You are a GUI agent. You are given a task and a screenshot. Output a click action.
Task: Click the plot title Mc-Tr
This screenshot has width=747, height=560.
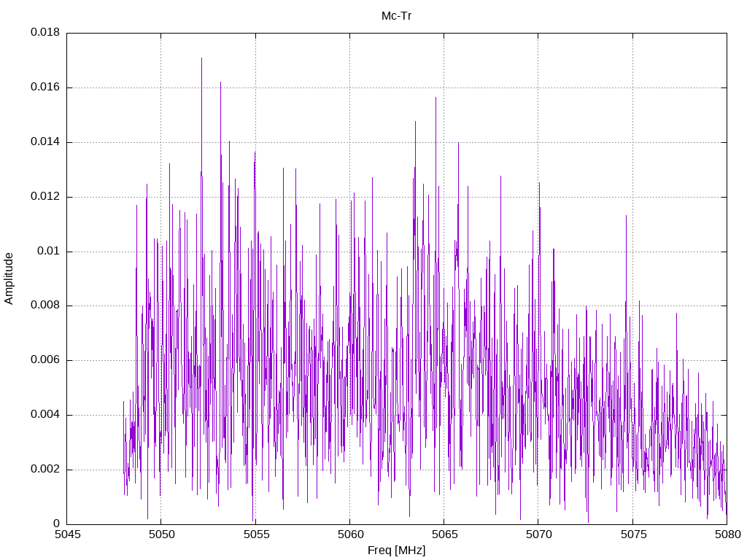pyautogui.click(x=396, y=16)
